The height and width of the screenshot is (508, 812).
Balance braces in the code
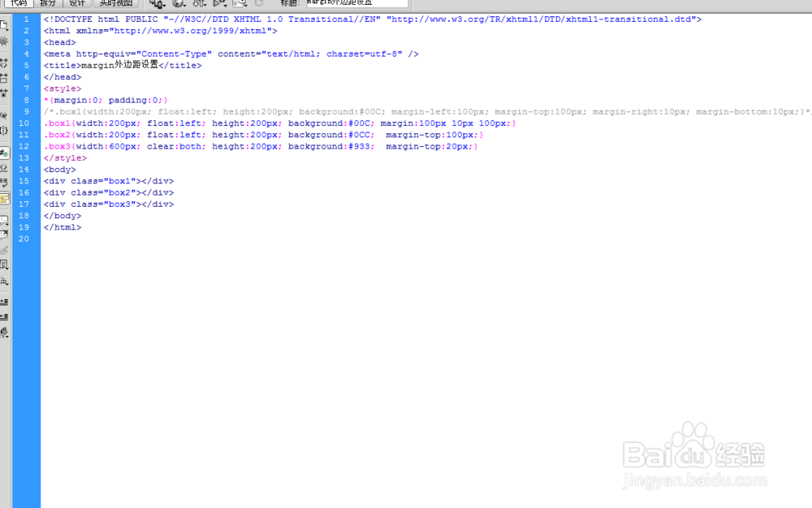4,131
